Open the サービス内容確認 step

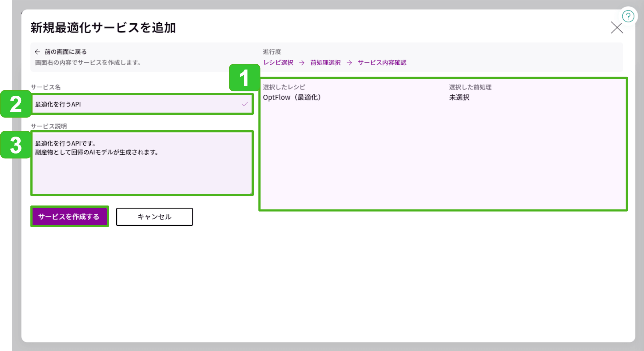pyautogui.click(x=382, y=62)
